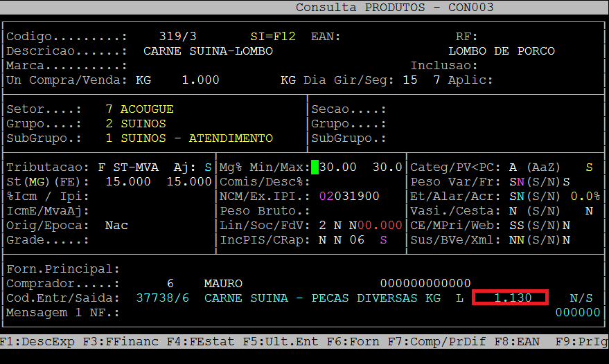Click the green cursor at Mg% Min/Max
Image resolution: width=609 pixels, height=364 pixels.
pos(315,167)
